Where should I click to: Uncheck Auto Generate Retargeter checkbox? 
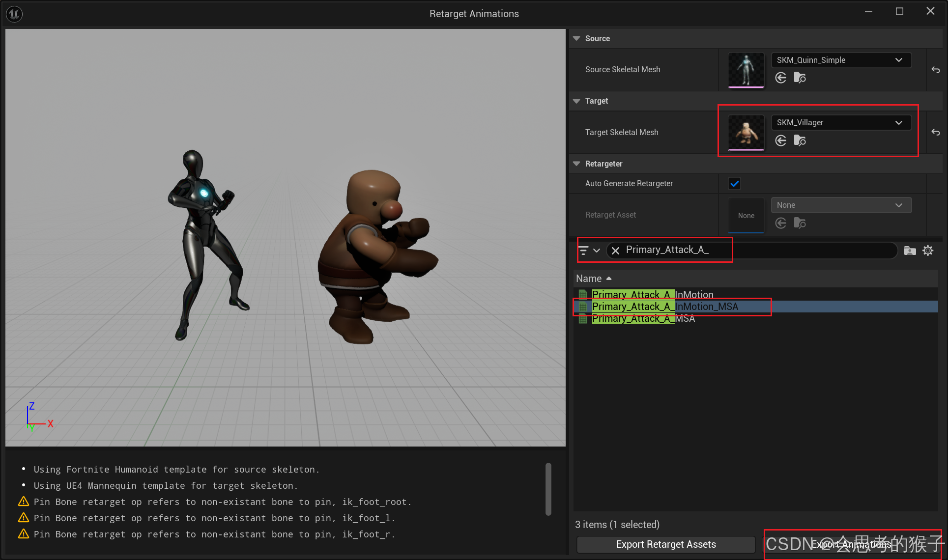734,183
